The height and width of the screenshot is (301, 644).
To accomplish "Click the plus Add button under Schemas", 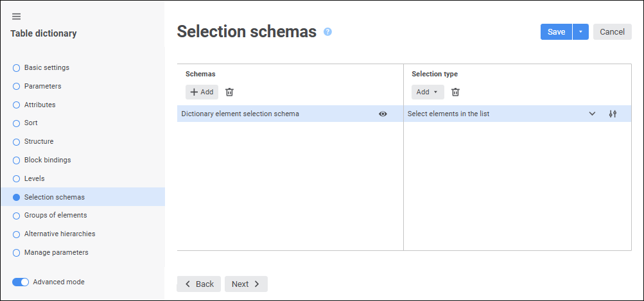I will (202, 92).
